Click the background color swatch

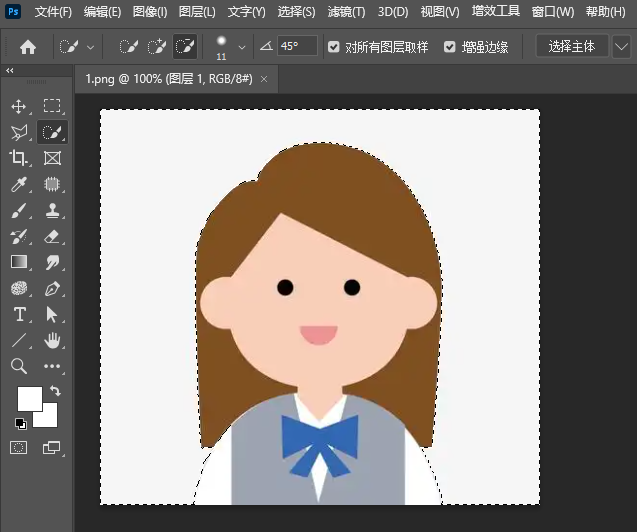(48, 418)
